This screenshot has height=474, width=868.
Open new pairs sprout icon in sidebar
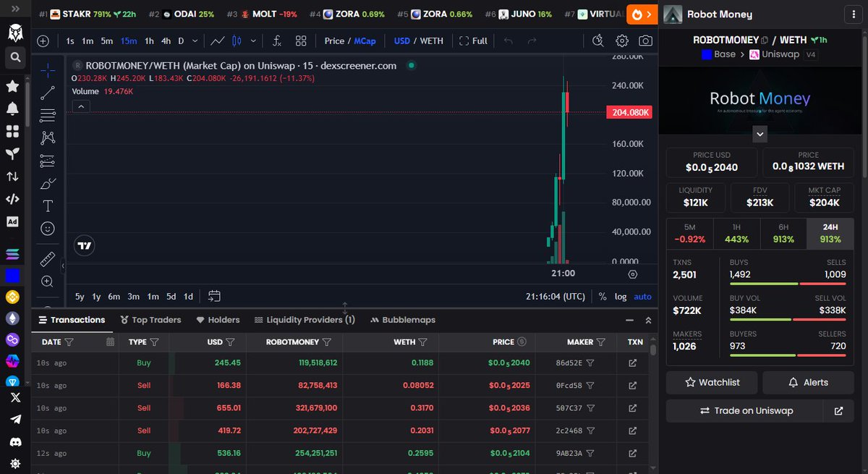point(13,153)
